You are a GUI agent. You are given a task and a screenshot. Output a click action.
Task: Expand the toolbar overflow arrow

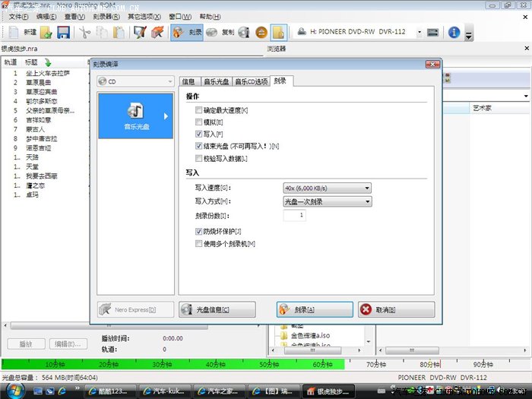(x=469, y=35)
